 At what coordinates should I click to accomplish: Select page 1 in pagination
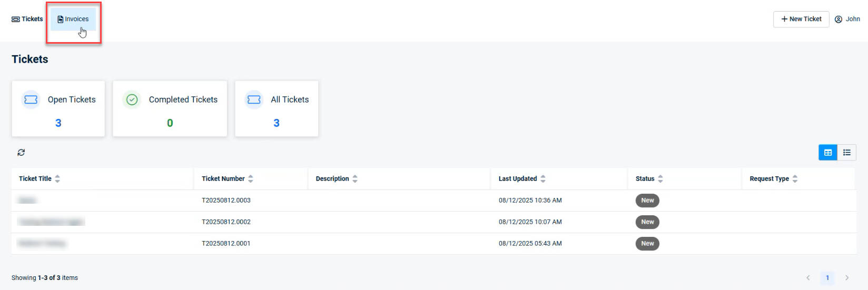tap(827, 278)
